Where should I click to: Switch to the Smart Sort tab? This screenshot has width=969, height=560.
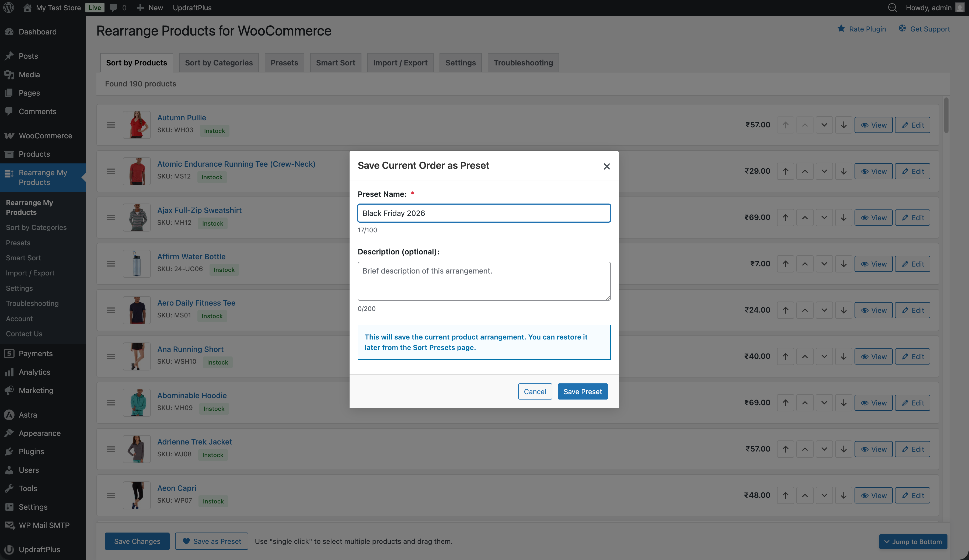335,62
